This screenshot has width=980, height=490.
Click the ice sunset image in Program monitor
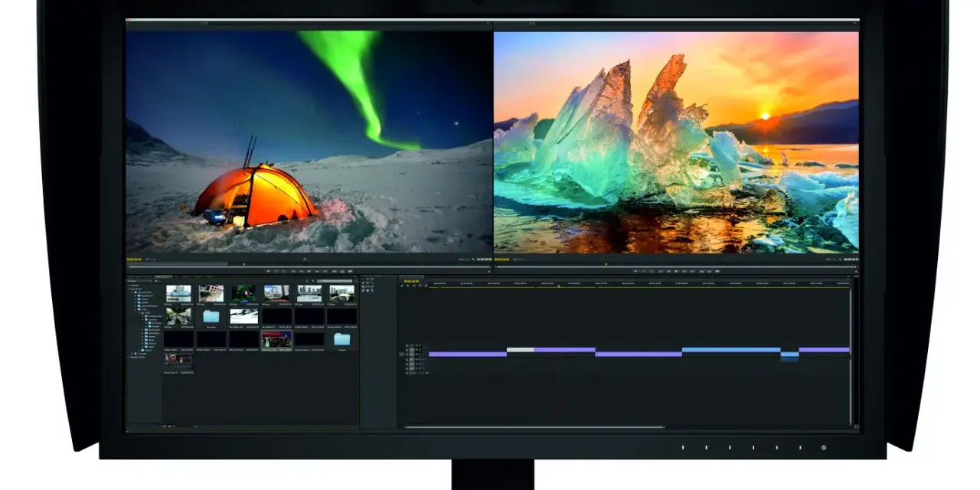676,142
